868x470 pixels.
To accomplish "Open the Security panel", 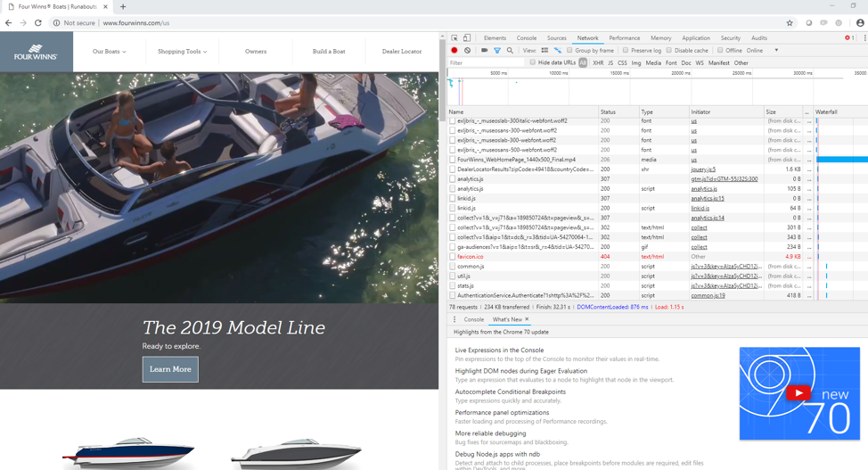I will coord(731,38).
